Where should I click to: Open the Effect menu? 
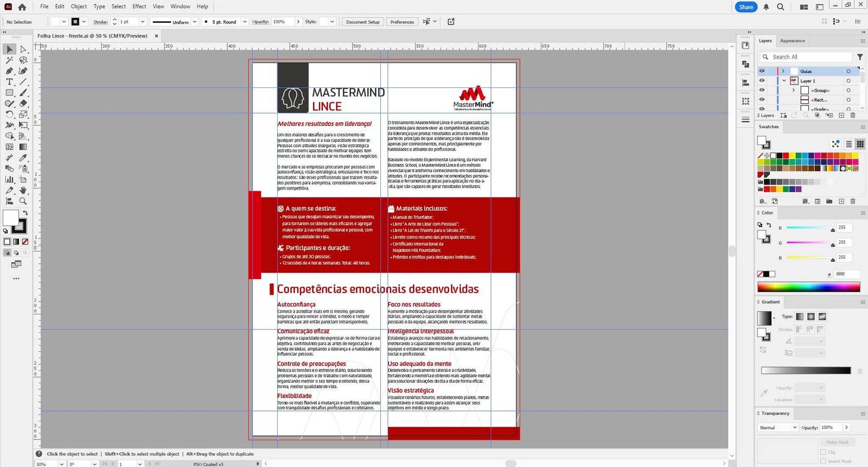[139, 7]
